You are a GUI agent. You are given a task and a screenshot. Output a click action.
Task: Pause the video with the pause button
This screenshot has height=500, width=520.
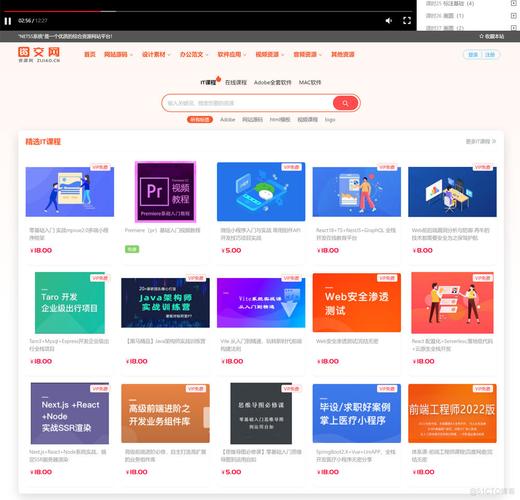tap(8, 21)
